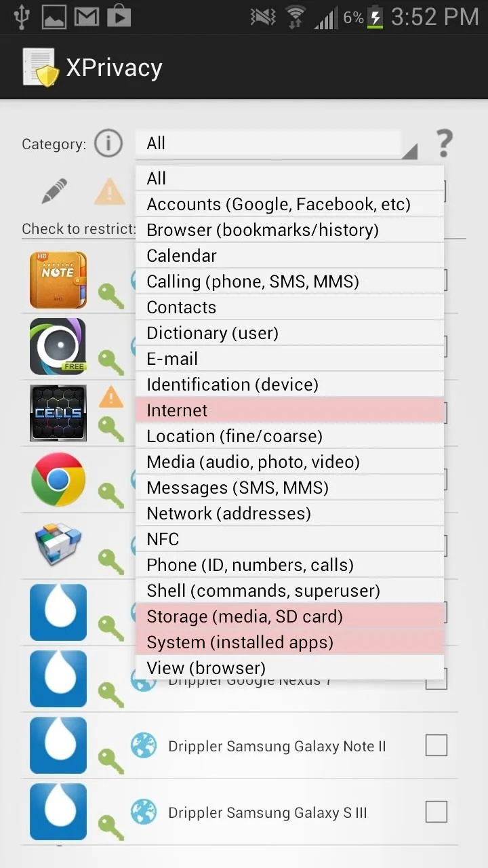The image size is (488, 868).
Task: Open the Gmail notification in status bar
Action: coord(87,17)
